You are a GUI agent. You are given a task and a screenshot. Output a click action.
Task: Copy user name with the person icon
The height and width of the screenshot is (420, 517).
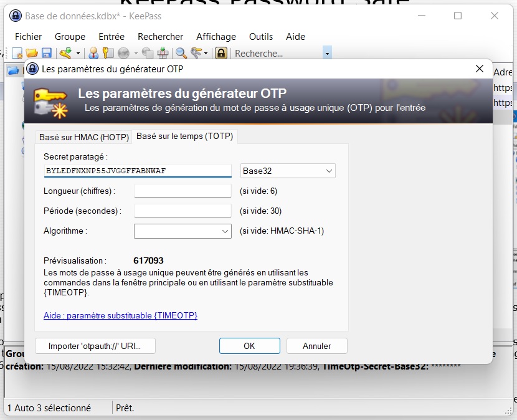pyautogui.click(x=93, y=54)
